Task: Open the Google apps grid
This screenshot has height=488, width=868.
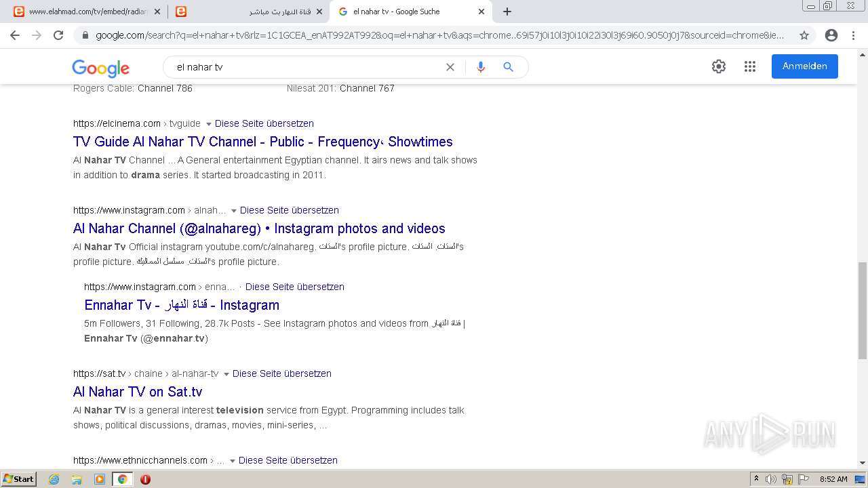Action: (x=750, y=66)
